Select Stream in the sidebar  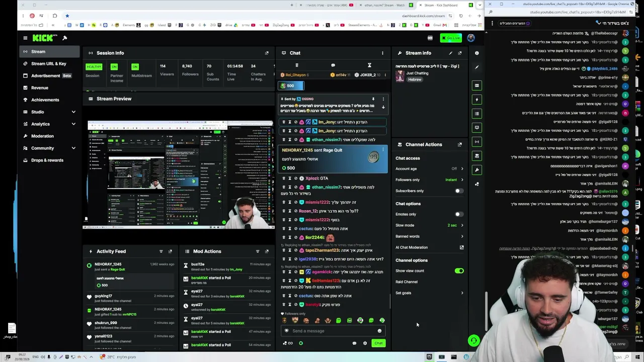click(50, 51)
